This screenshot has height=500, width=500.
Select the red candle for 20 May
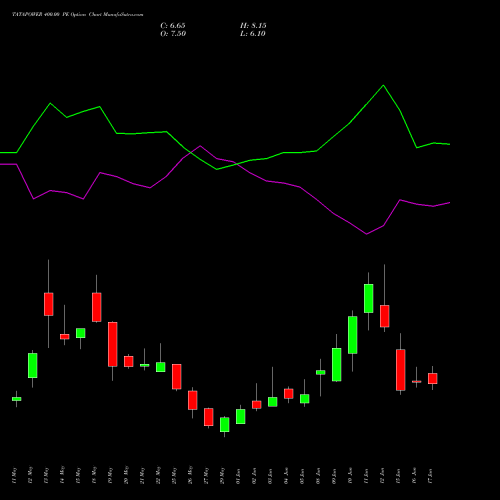pyautogui.click(x=129, y=361)
